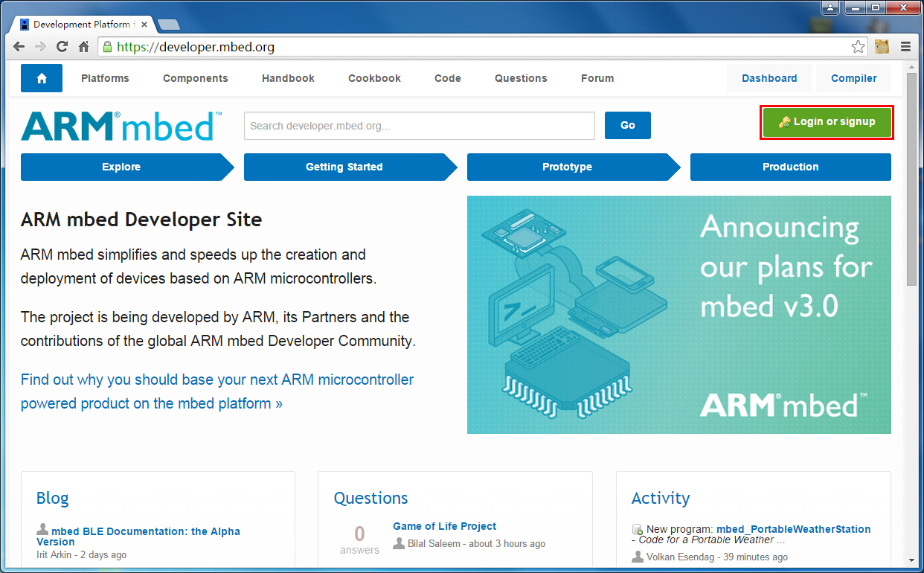Screen dimensions: 924x573
Task: Open the Chrome menu hamburger icon
Action: point(905,47)
